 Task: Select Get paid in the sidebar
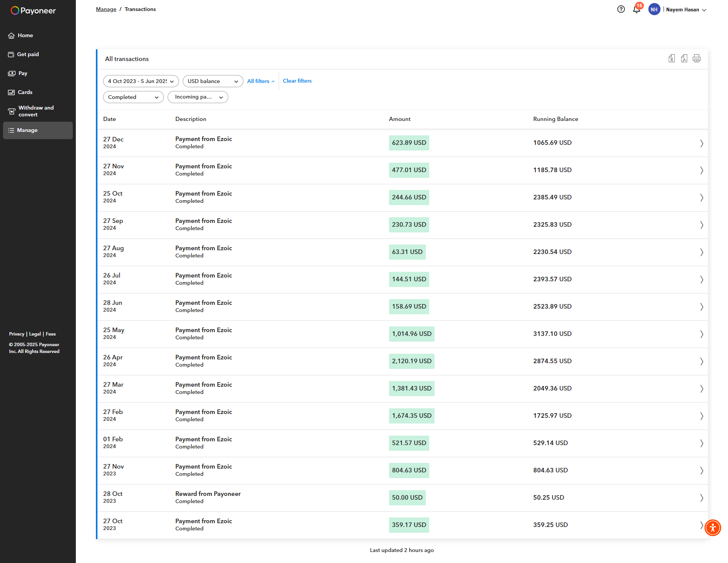pyautogui.click(x=27, y=54)
